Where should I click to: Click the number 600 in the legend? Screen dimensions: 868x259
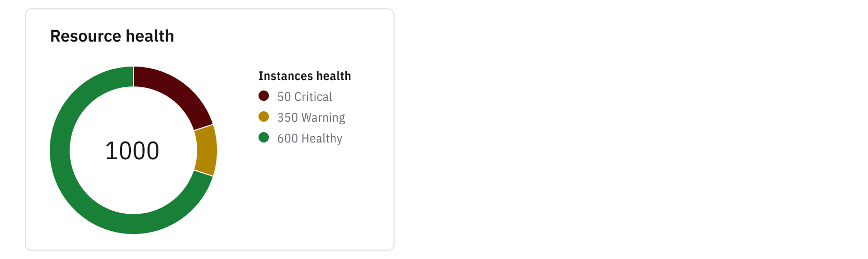287,138
